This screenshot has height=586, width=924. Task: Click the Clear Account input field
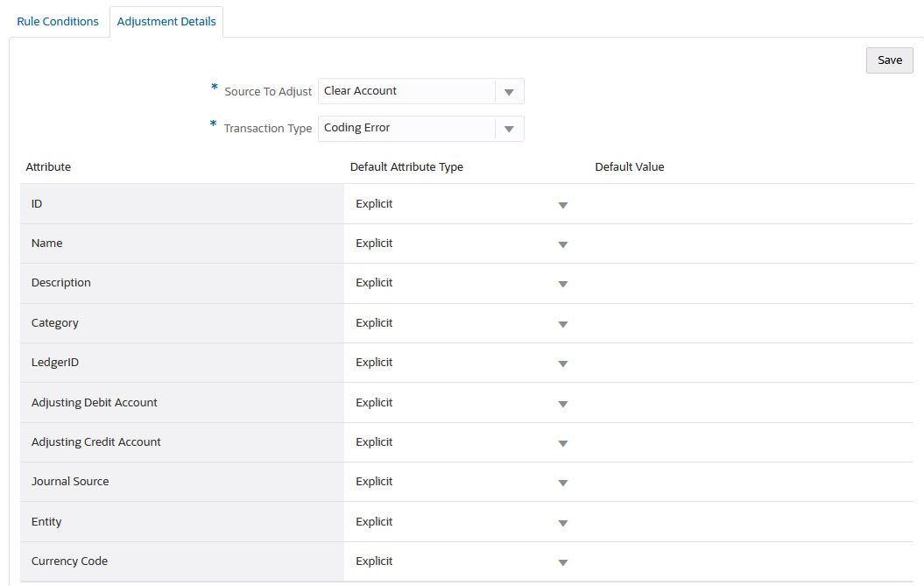click(406, 91)
